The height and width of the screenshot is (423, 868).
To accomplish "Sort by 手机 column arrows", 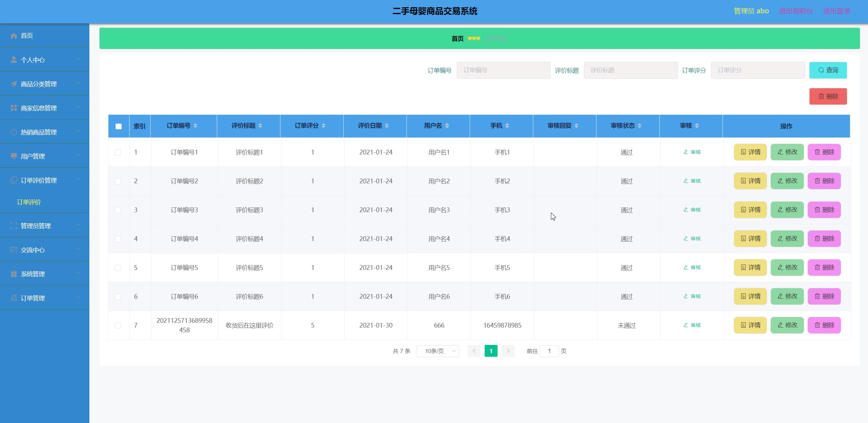I will click(507, 126).
